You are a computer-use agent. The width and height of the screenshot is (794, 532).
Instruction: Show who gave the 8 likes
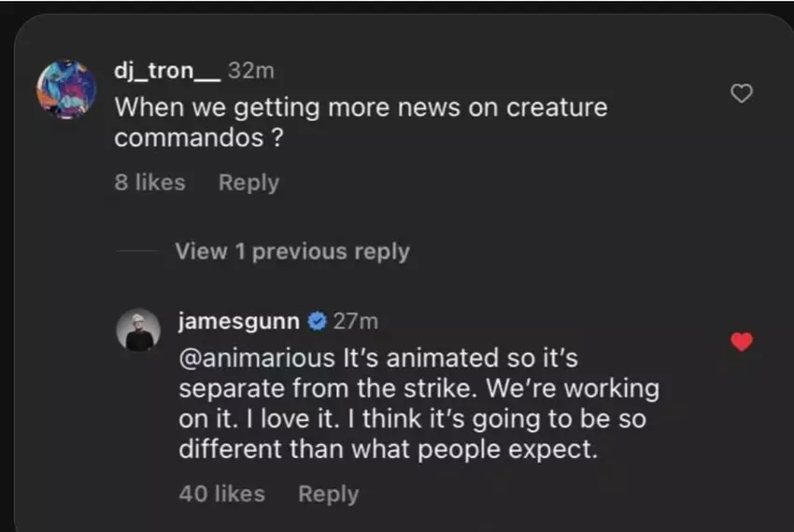click(149, 183)
